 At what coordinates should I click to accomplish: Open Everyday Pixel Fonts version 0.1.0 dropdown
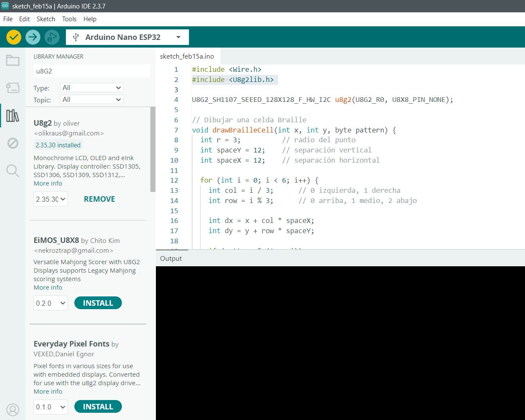[51, 407]
